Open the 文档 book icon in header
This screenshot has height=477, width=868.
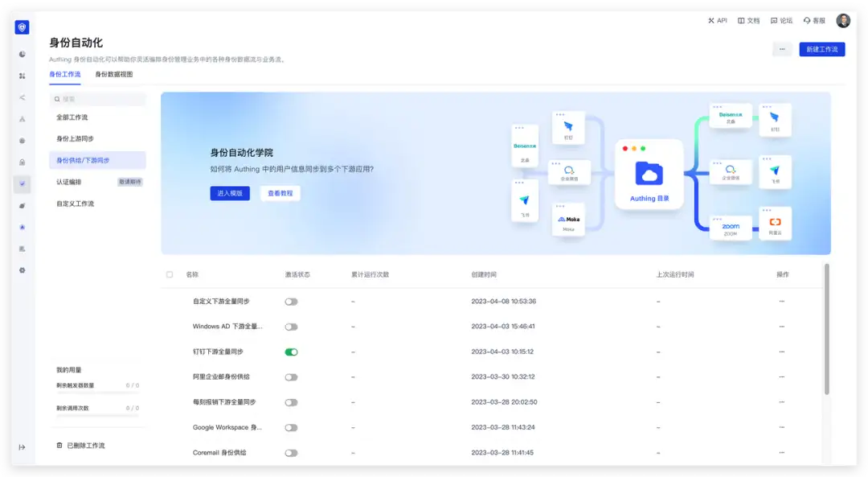[741, 20]
